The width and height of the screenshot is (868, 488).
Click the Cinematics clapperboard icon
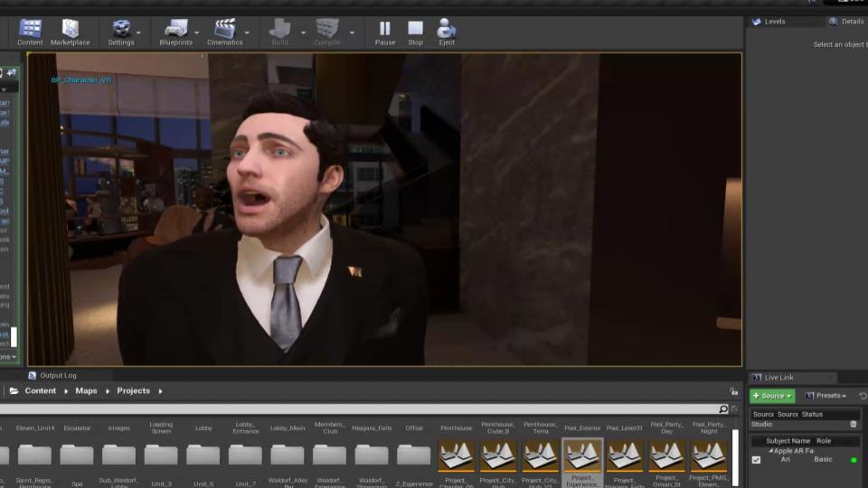(224, 32)
